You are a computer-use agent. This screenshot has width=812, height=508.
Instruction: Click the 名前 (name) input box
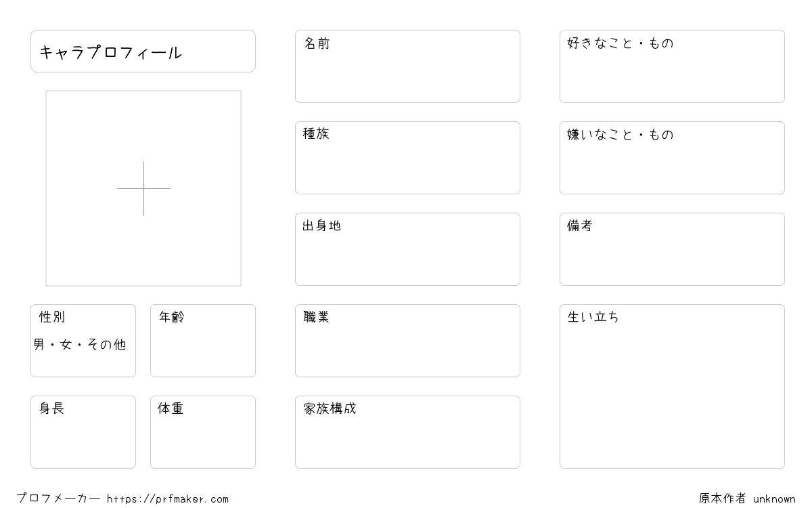pyautogui.click(x=407, y=66)
